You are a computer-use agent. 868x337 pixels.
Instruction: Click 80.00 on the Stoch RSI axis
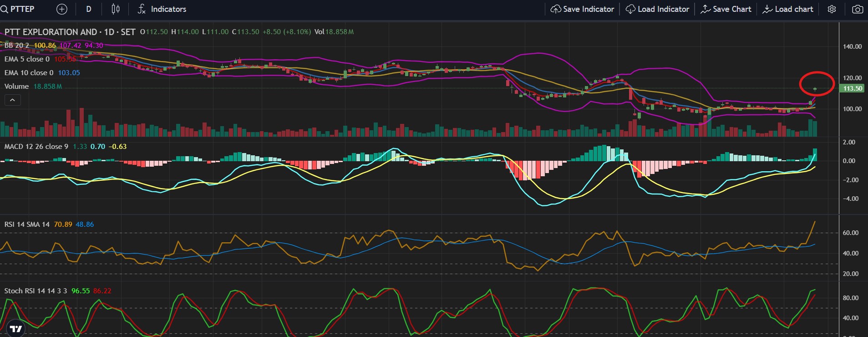[851, 298]
